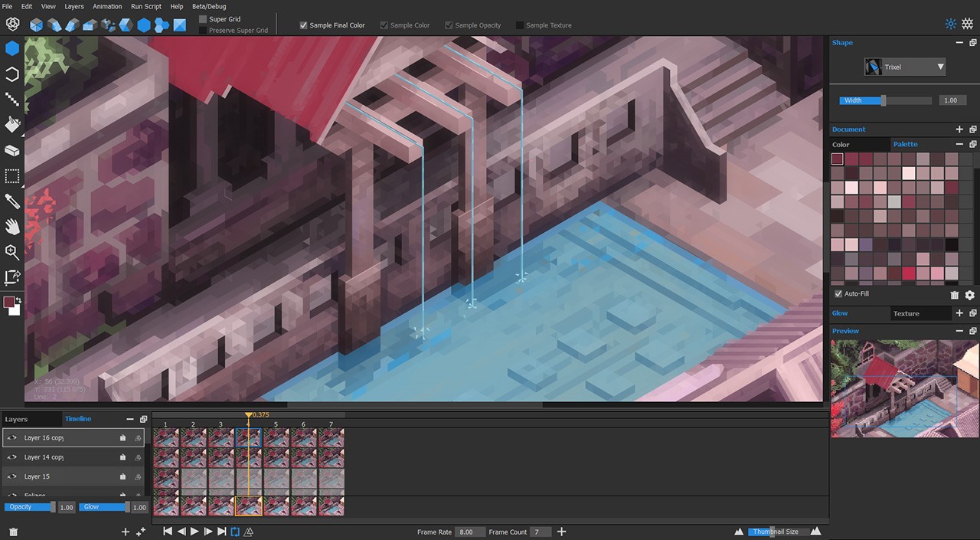Activate the Hand pan tool
Image resolution: width=980 pixels, height=540 pixels.
pos(12,226)
